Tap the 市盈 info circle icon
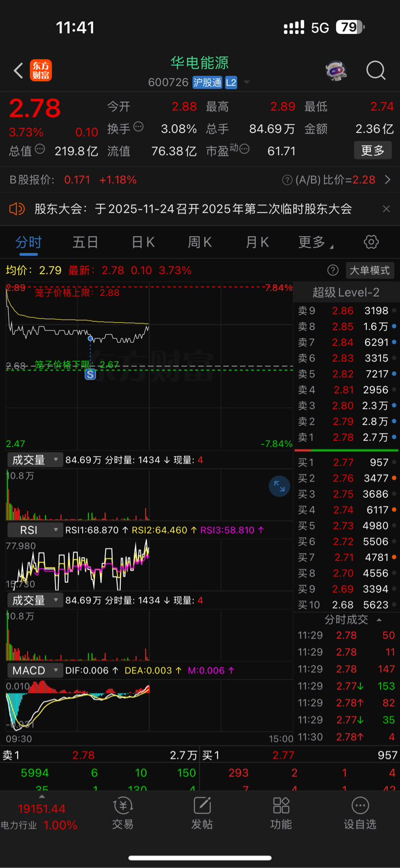 tap(244, 150)
